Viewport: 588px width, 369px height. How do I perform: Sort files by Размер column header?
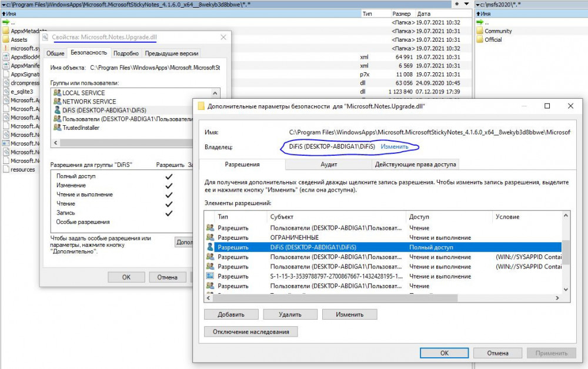(402, 13)
